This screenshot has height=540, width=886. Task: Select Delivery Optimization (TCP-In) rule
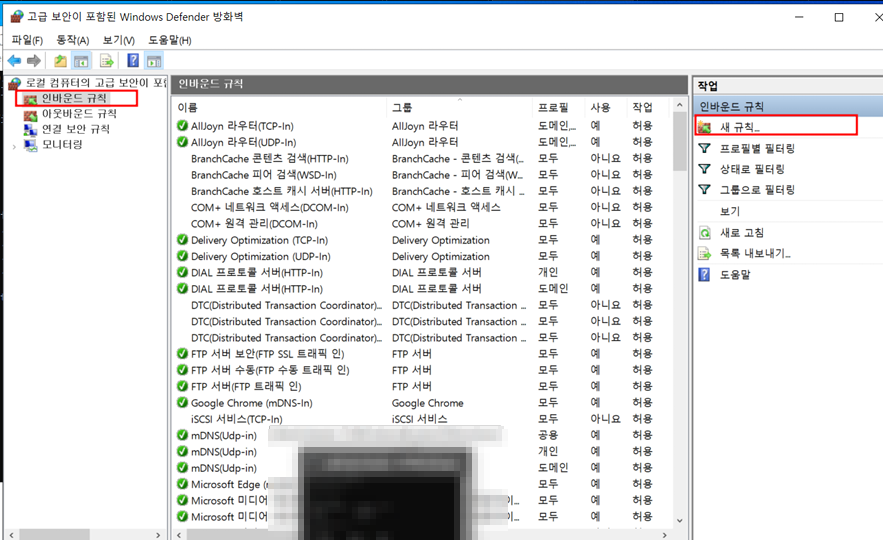pos(259,240)
